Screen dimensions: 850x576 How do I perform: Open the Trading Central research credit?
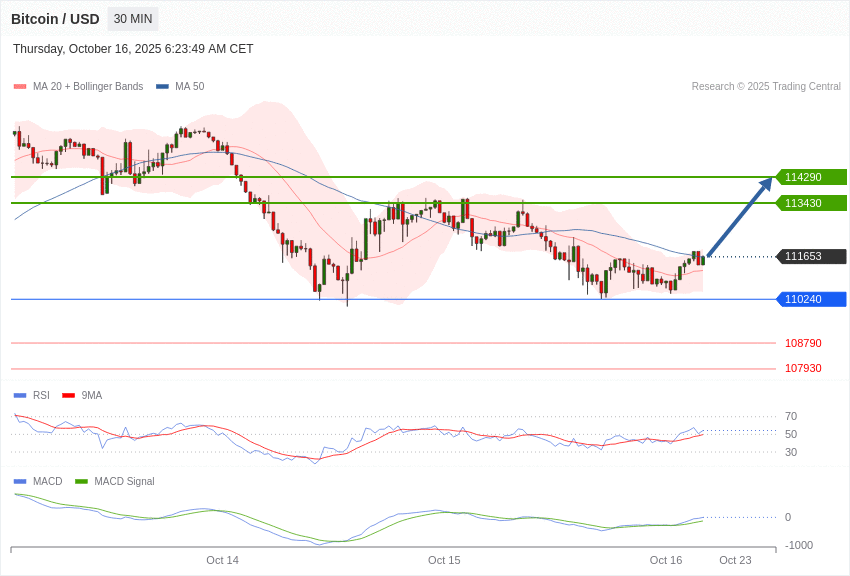tap(766, 87)
